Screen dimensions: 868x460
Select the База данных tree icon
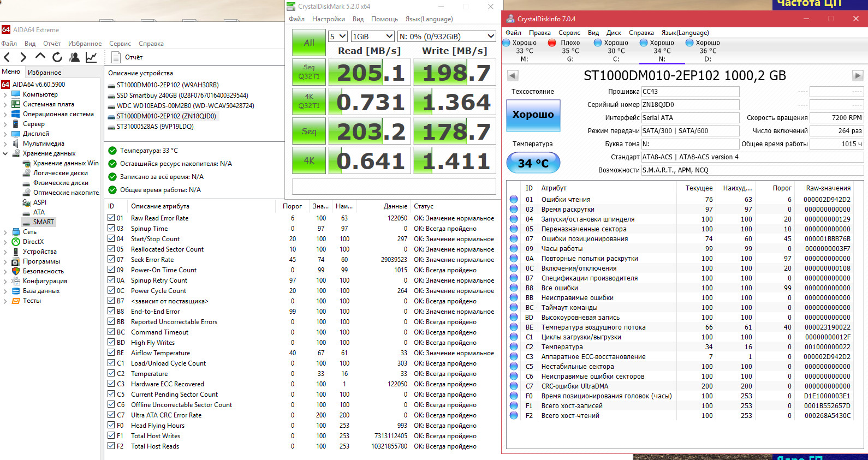point(16,291)
